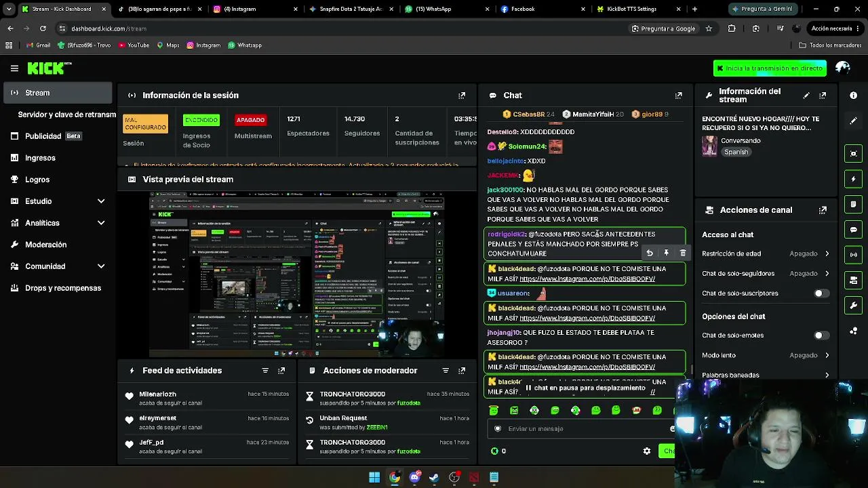Filter the Acciones de moderador list
This screenshot has width=868, height=488.
pos(446,371)
